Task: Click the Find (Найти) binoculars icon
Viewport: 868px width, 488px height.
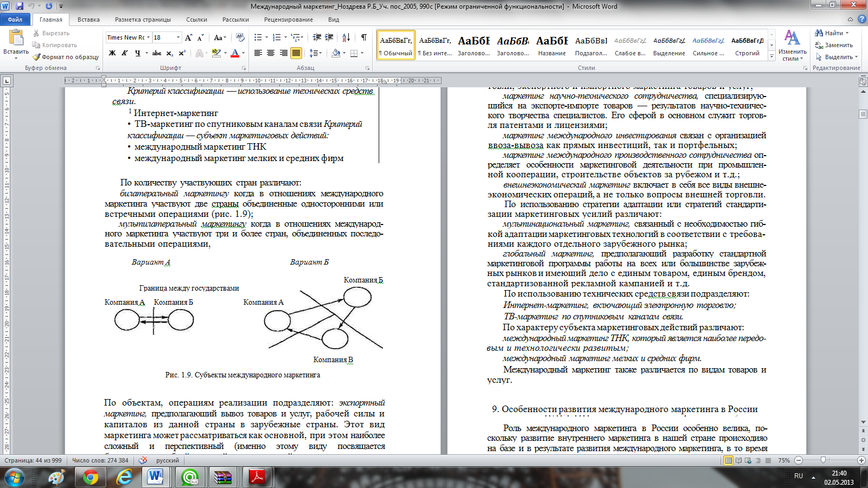Action: point(819,33)
